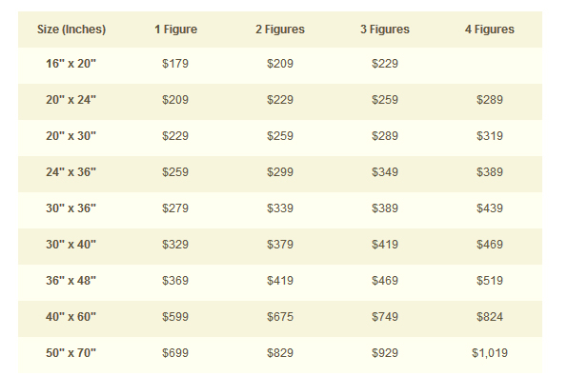Select the '3 Figures' column header
The image size is (588, 376).
385,30
